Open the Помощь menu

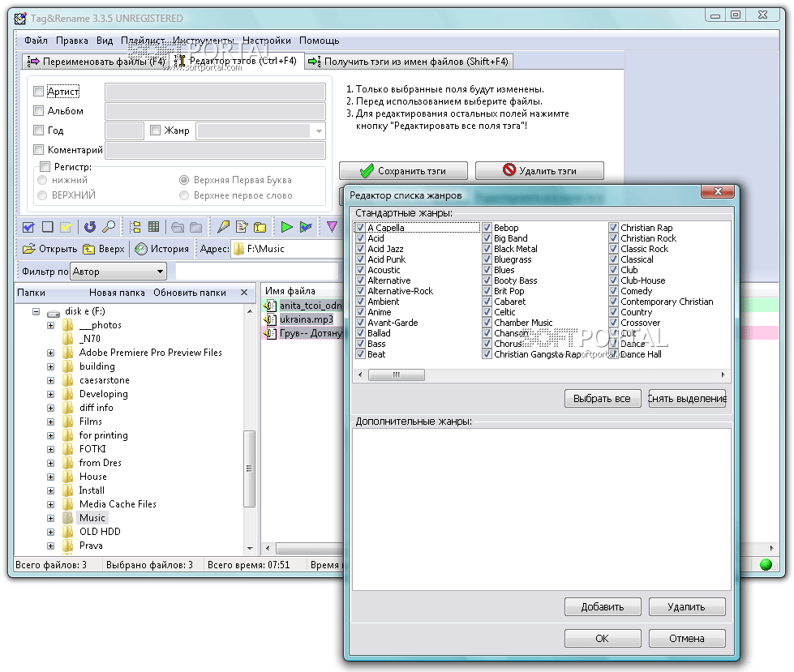319,41
